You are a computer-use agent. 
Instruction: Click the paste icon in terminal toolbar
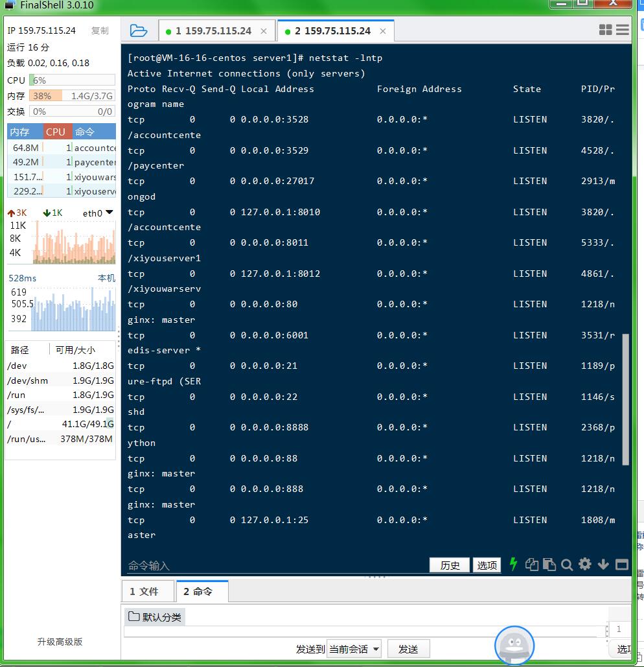tap(549, 565)
